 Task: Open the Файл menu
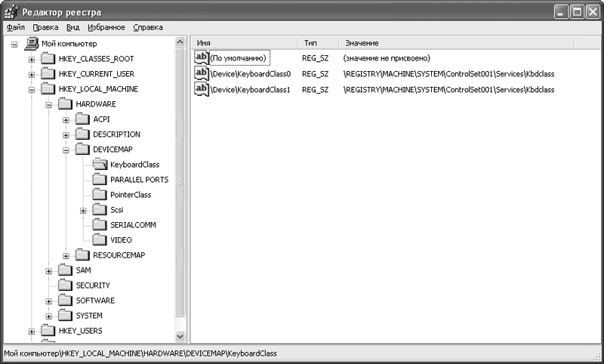(15, 27)
